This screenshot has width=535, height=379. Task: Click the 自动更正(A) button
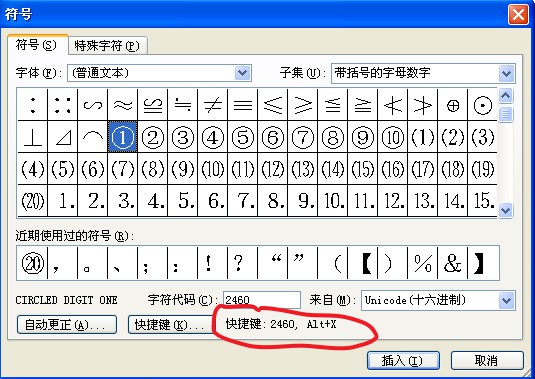tap(67, 324)
